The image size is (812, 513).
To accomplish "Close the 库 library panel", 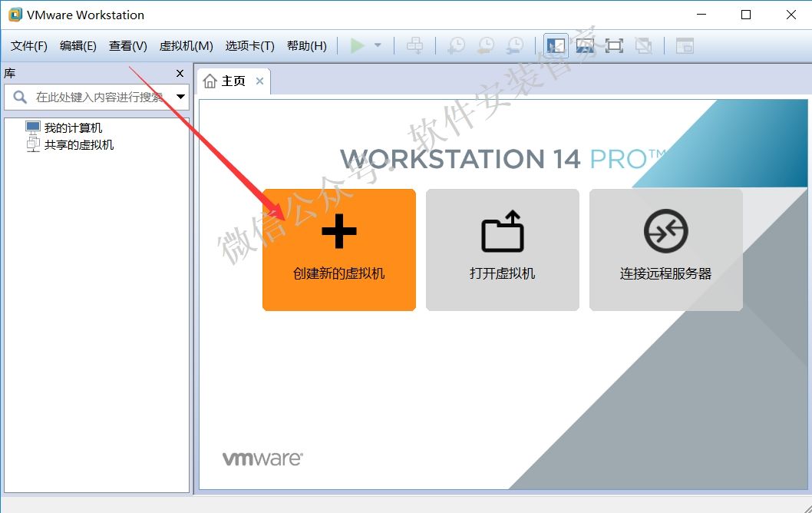I will click(180, 74).
